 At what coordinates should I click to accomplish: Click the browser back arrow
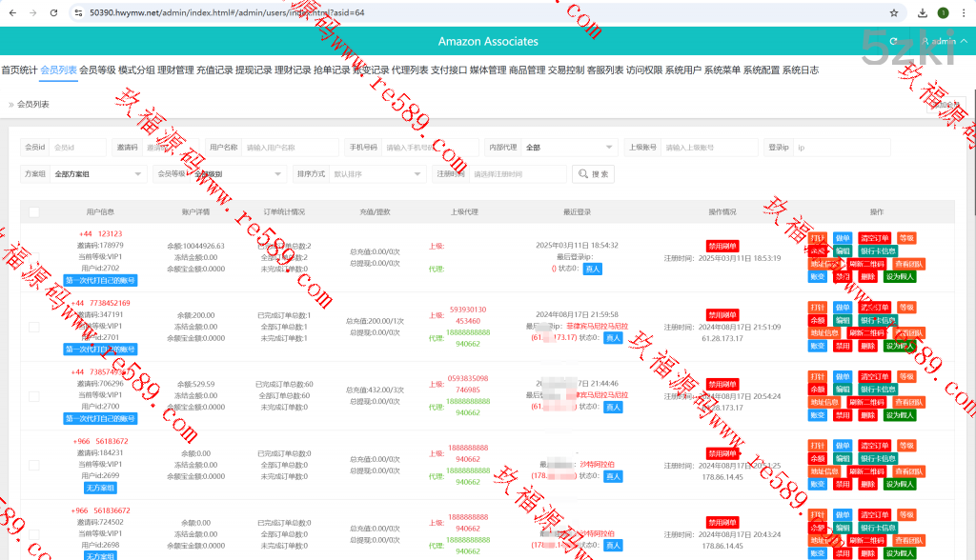coord(10,13)
